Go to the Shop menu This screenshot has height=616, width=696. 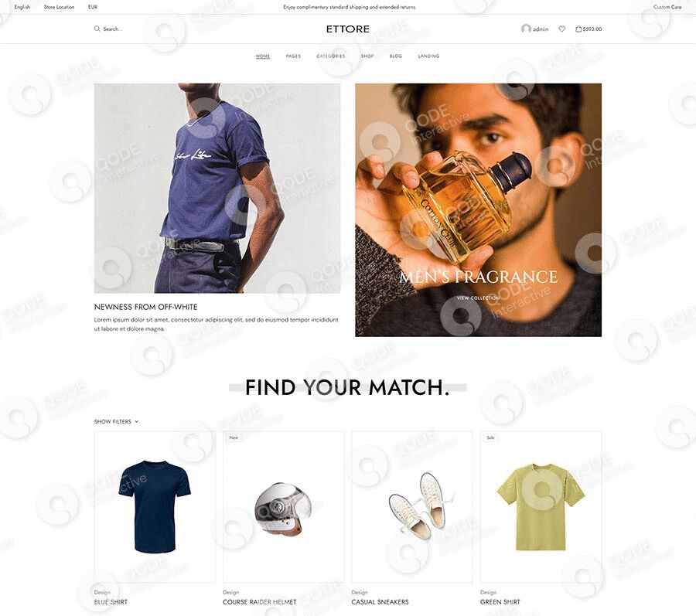coord(367,56)
